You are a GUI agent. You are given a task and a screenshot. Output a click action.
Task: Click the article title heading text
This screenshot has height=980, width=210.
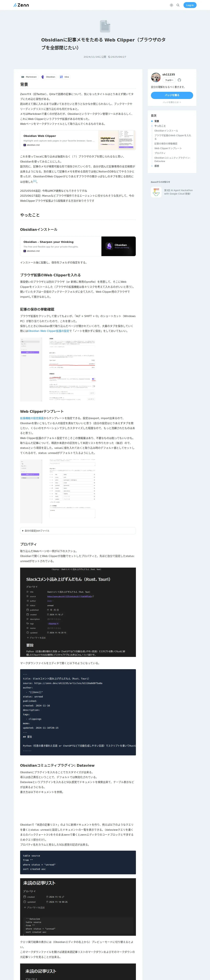click(x=103, y=44)
